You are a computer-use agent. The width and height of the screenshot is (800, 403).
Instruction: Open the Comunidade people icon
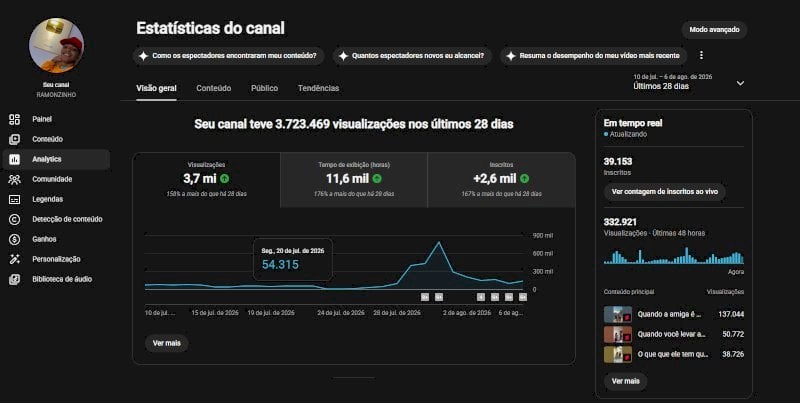(14, 180)
